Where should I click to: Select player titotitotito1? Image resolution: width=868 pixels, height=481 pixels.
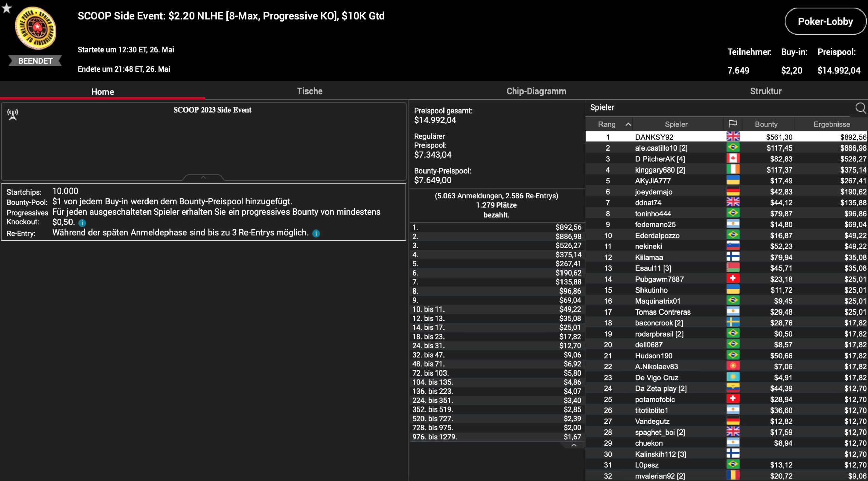pyautogui.click(x=651, y=410)
